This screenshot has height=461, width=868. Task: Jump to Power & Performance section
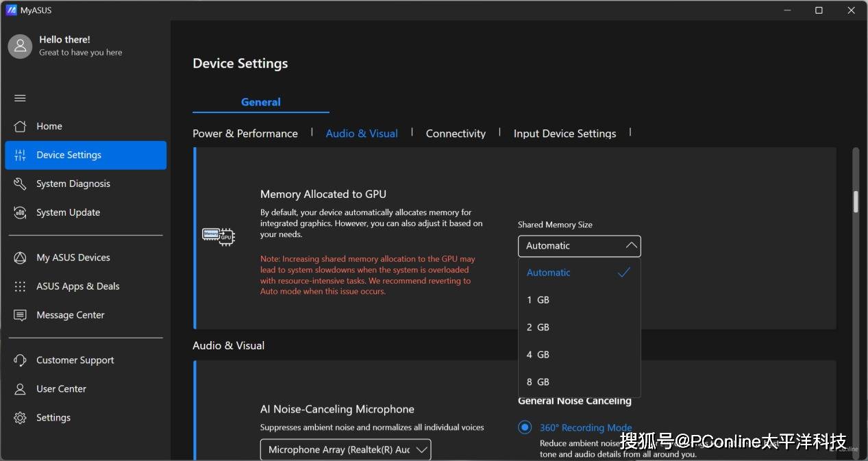tap(245, 134)
